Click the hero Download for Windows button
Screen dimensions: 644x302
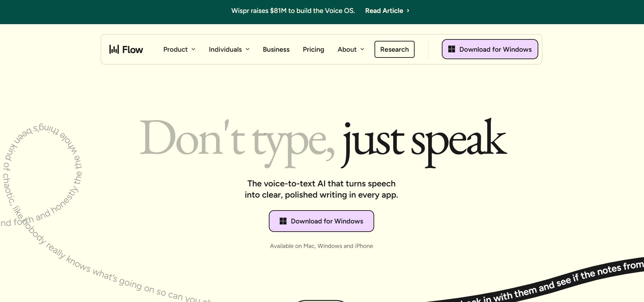(321, 221)
